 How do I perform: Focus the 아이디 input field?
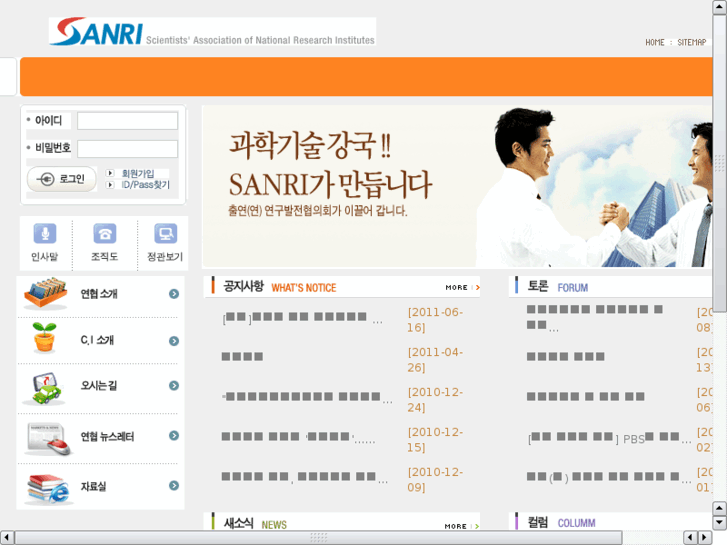click(x=128, y=121)
